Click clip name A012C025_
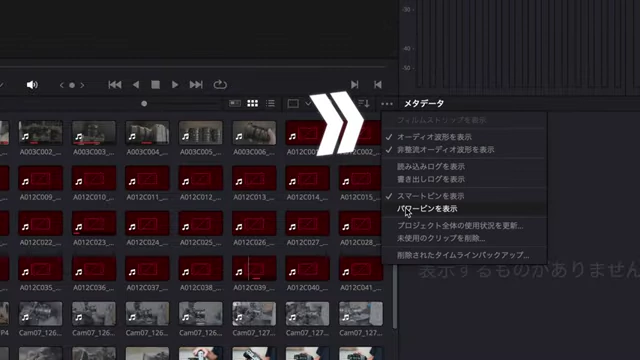 (x=201, y=242)
